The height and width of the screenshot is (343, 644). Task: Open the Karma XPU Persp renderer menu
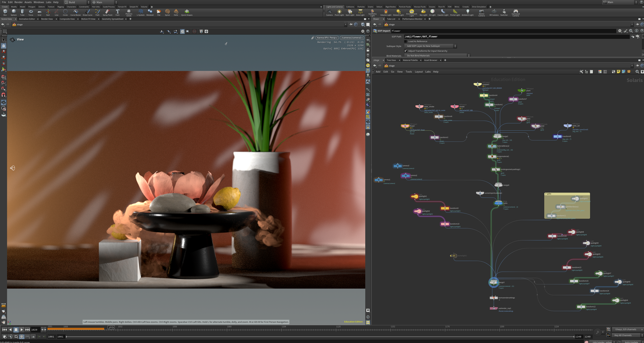point(327,38)
